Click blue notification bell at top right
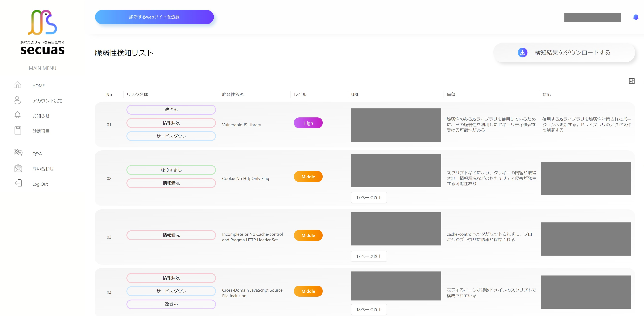This screenshot has width=644, height=316. (x=636, y=17)
